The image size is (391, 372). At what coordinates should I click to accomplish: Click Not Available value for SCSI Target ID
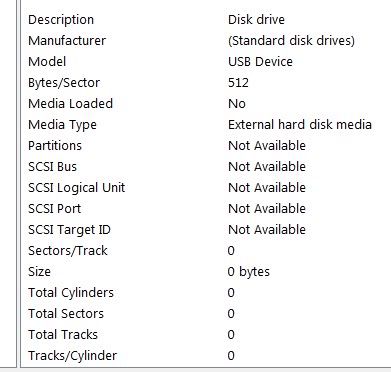tap(267, 230)
